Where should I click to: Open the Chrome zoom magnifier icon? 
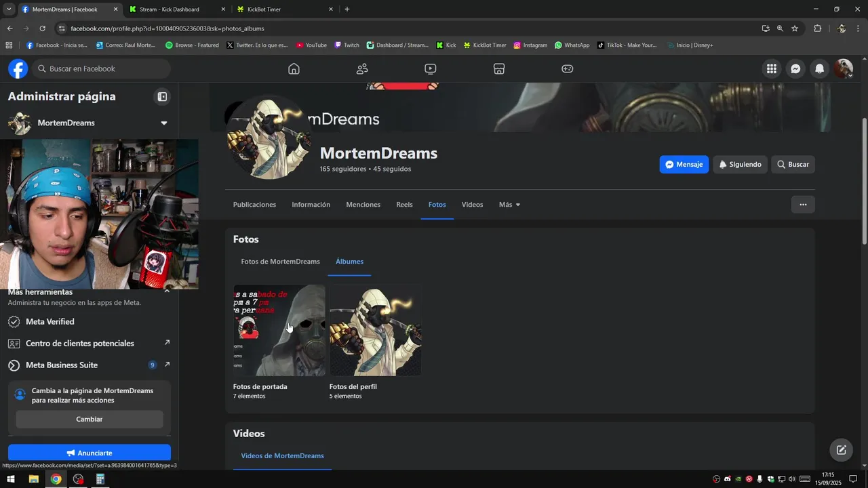pyautogui.click(x=780, y=28)
